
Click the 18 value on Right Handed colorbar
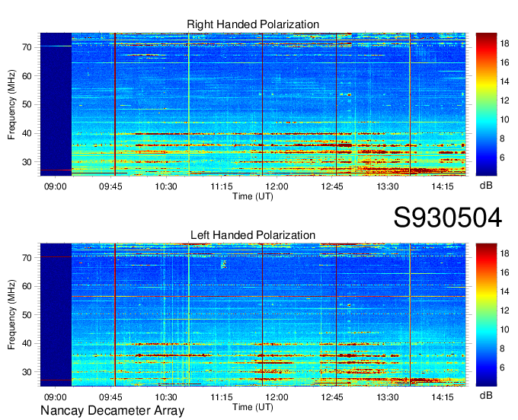coord(504,43)
